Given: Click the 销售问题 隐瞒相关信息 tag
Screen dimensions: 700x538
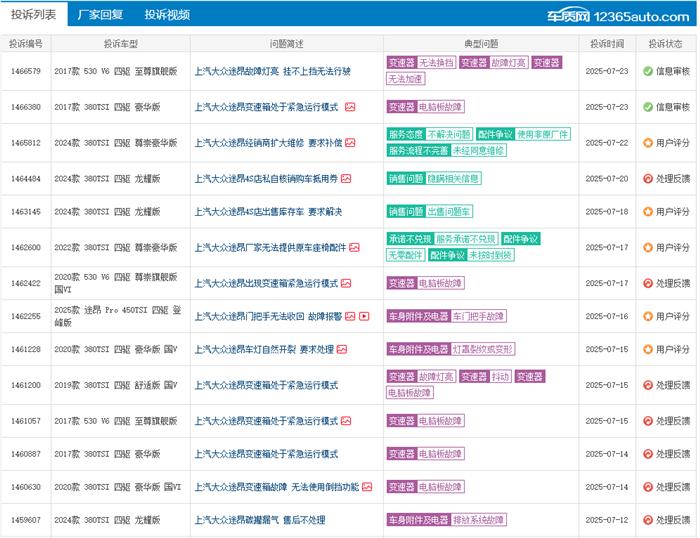Looking at the screenshot, I should [x=434, y=179].
